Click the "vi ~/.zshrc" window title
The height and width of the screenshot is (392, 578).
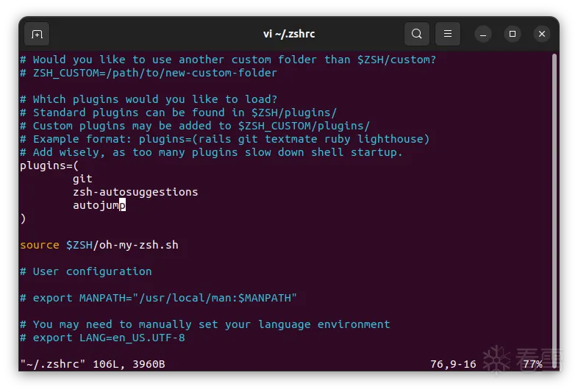[289, 34]
